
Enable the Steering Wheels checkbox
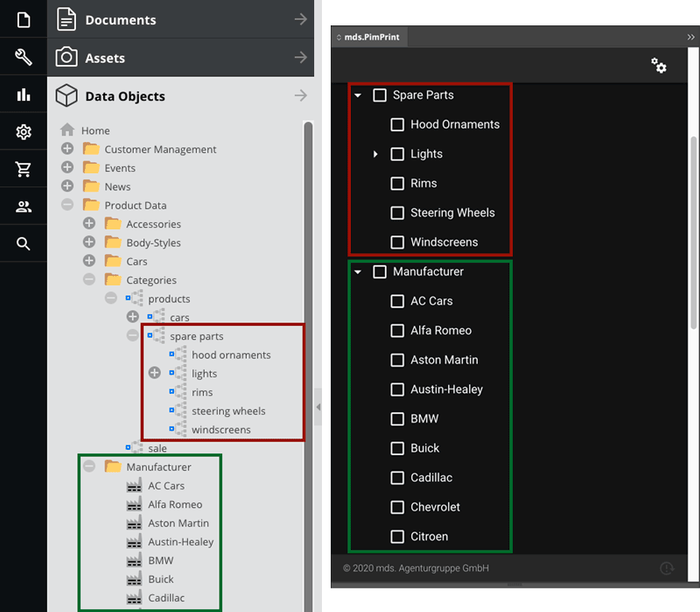[x=397, y=213]
